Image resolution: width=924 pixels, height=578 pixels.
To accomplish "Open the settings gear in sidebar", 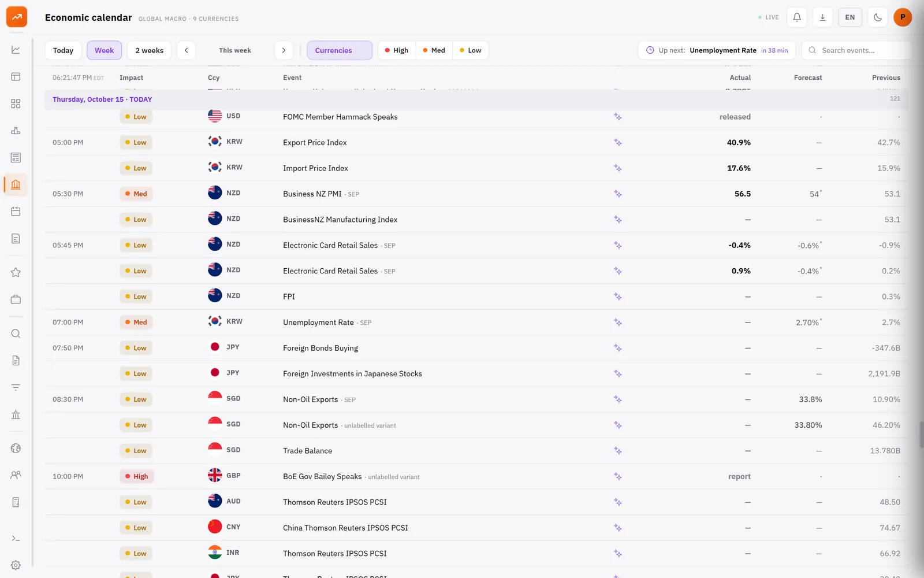I will pos(16,565).
